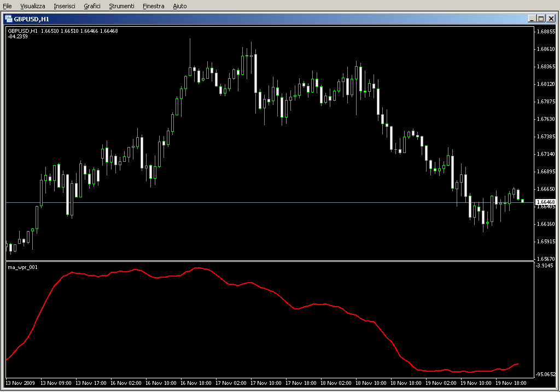Image resolution: width=560 pixels, height=392 pixels.
Task: Click the 1.65915 price scale label
Action: coord(546,241)
